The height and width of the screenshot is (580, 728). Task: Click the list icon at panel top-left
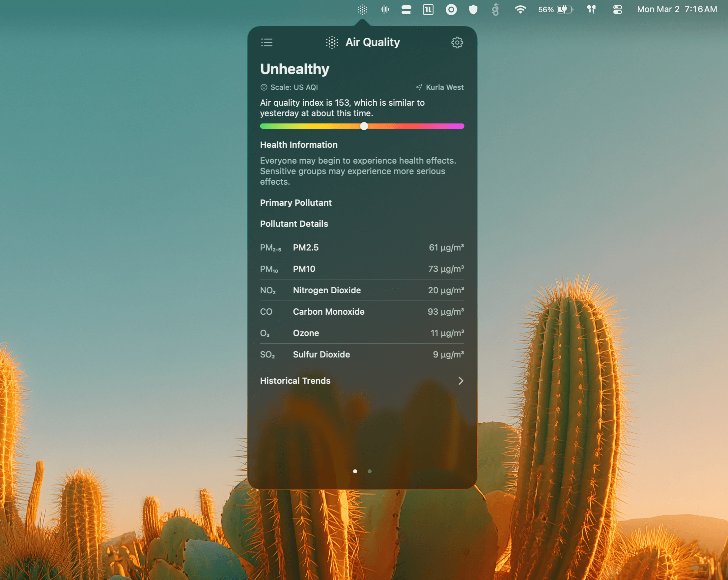[266, 42]
